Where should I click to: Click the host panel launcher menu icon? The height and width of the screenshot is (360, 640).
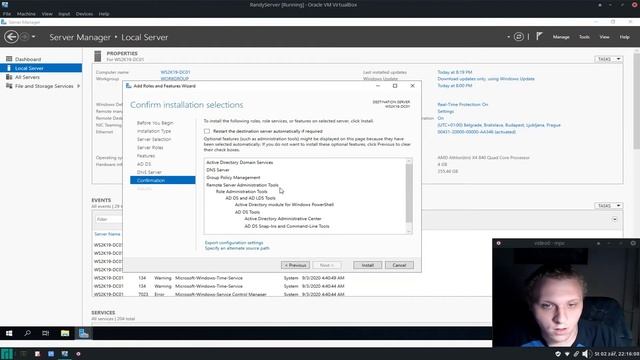pyautogui.click(x=7, y=354)
